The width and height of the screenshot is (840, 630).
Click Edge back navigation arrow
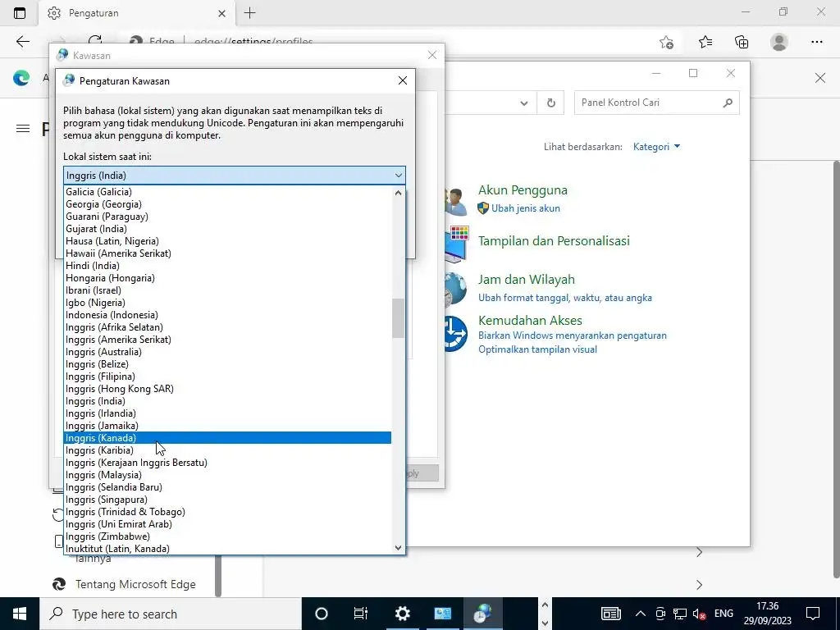(x=22, y=42)
